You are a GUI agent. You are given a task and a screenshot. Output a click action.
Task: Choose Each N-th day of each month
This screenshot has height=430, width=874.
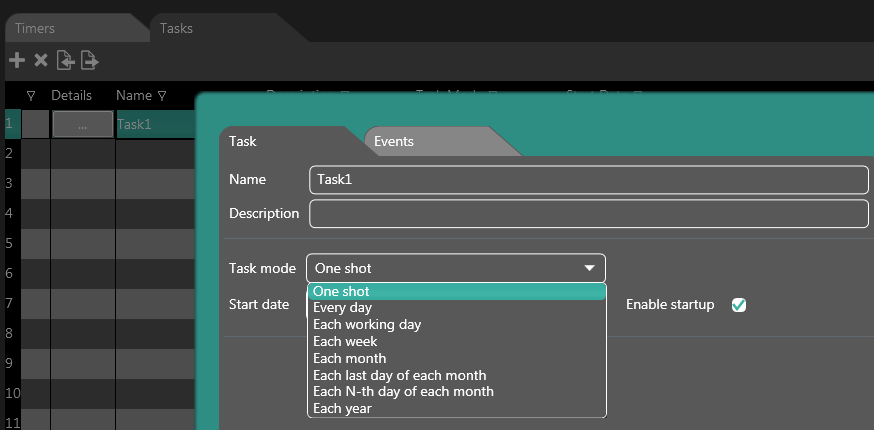pyautogui.click(x=457, y=392)
